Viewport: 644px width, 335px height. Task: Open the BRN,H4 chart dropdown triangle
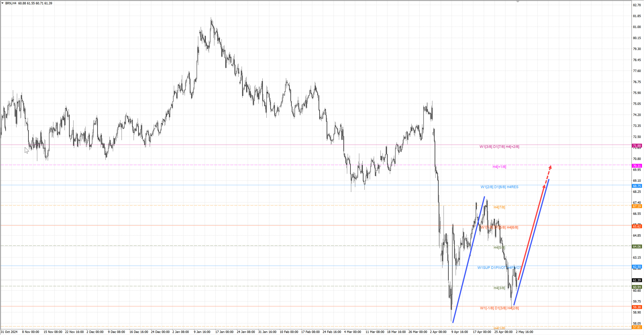click(3, 3)
